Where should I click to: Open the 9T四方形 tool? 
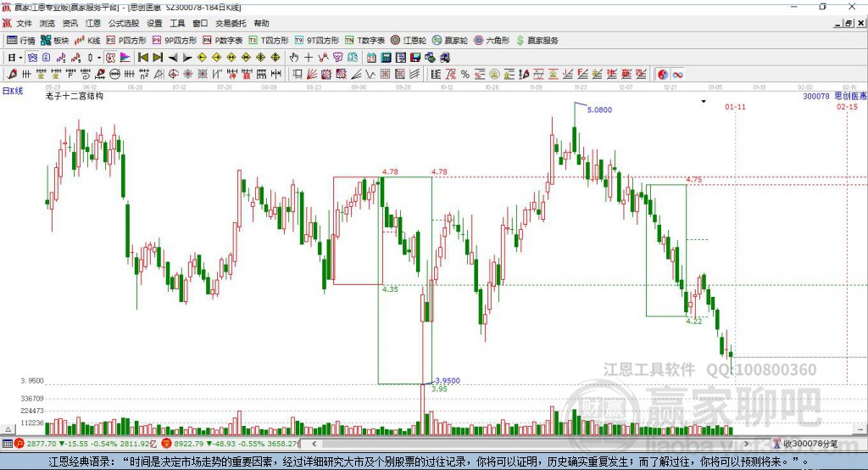(x=317, y=41)
